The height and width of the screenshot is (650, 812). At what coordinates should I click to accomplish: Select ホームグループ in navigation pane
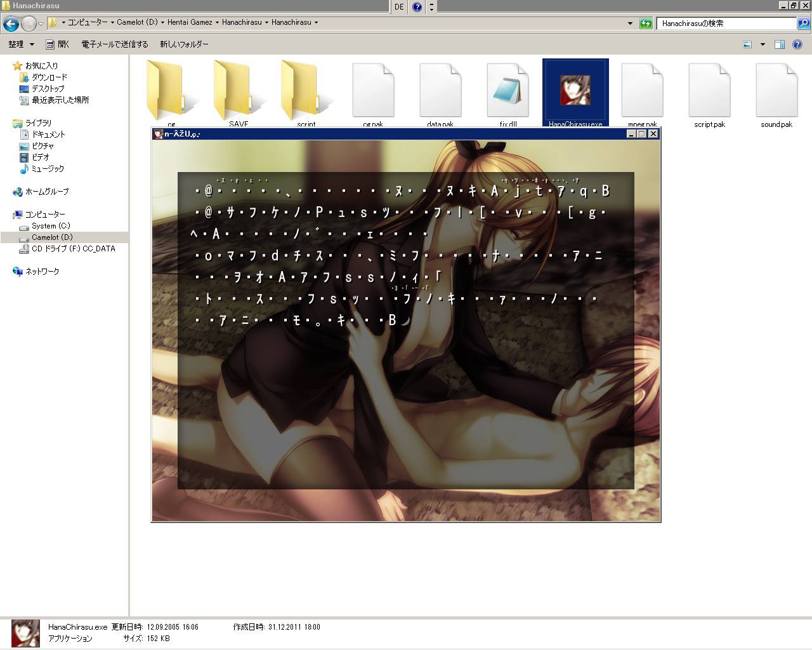47,191
